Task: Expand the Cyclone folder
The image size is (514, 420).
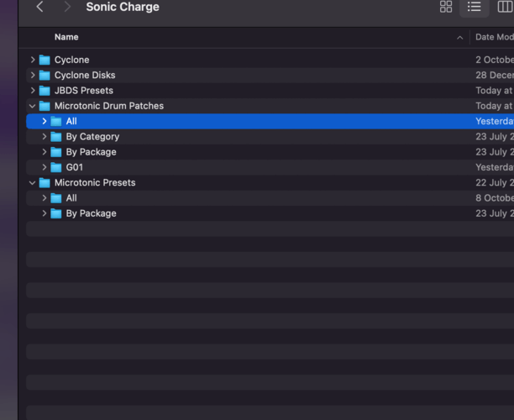Action: [33, 60]
